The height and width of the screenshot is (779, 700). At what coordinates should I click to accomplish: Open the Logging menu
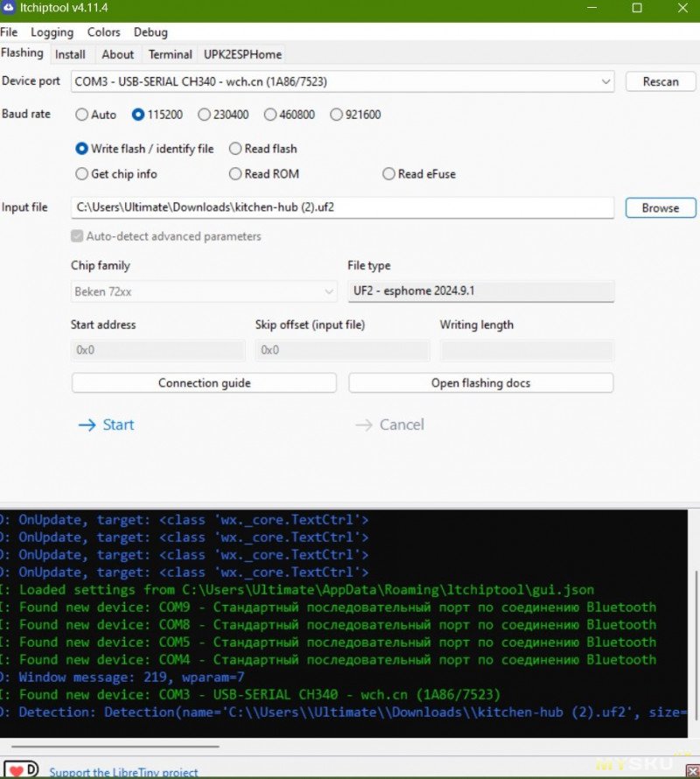[x=52, y=32]
